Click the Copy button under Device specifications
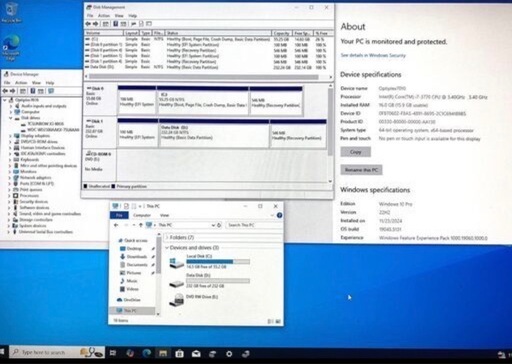 pos(356,152)
